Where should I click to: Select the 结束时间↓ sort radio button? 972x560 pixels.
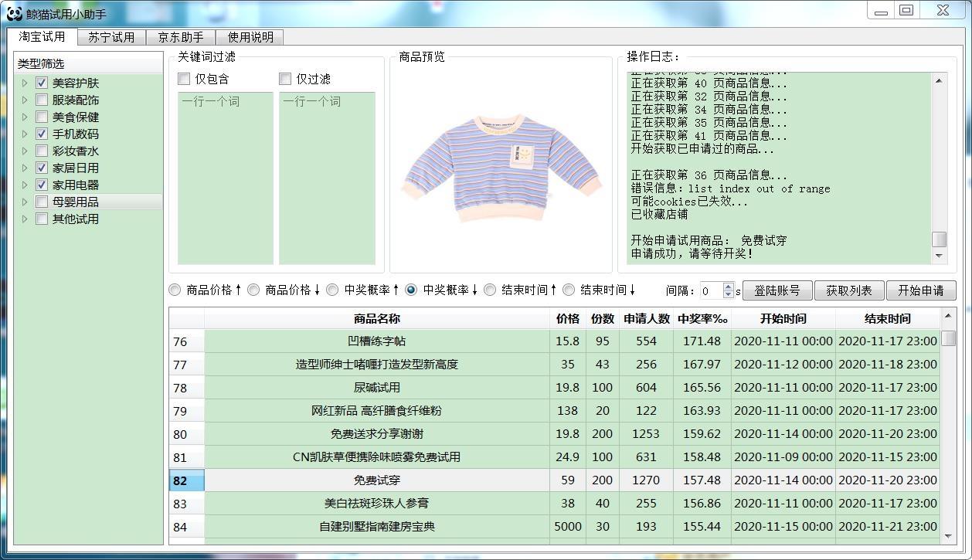[x=569, y=290]
